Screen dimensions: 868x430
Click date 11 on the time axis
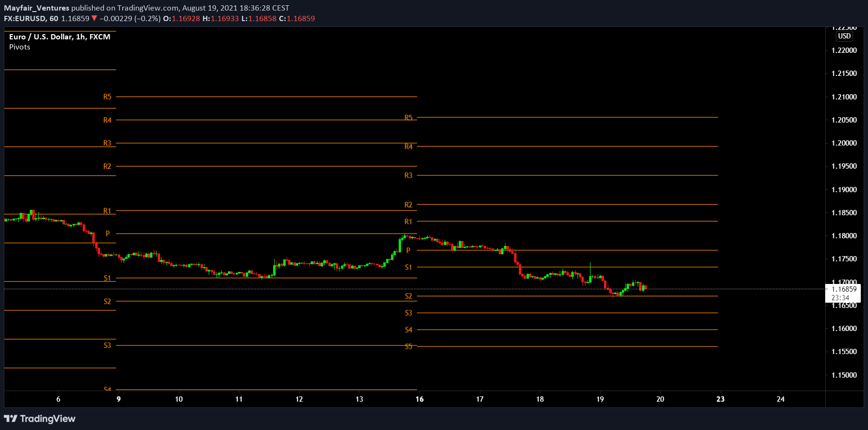[239, 399]
